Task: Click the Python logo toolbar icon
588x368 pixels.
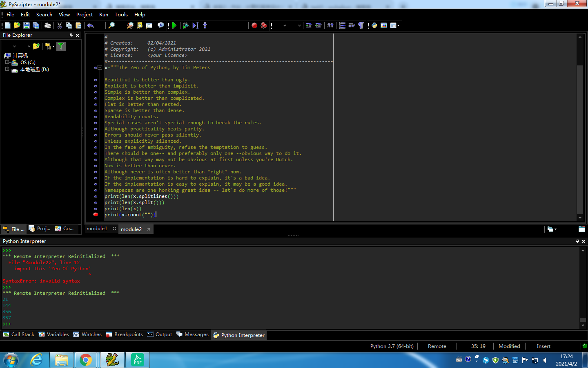Action: pyautogui.click(x=374, y=25)
